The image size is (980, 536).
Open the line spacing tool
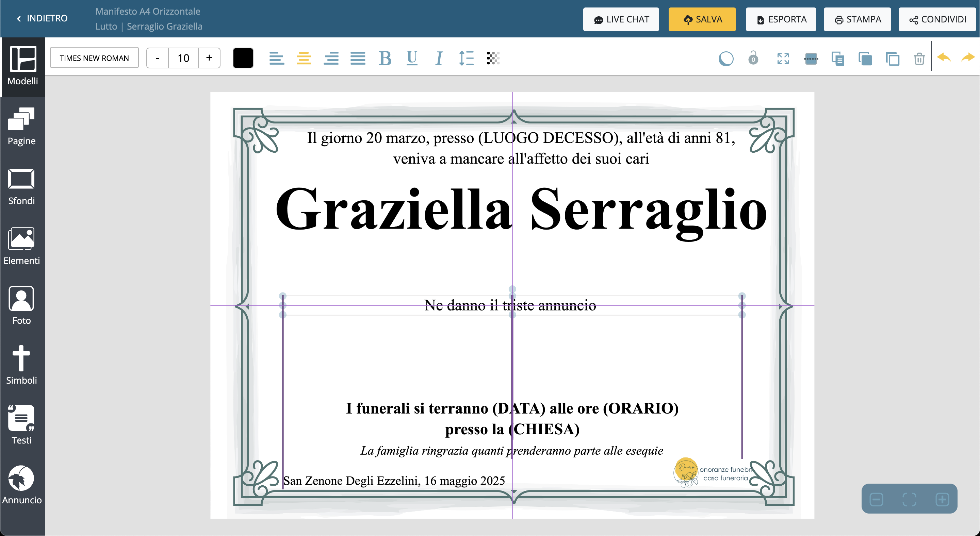tap(466, 58)
